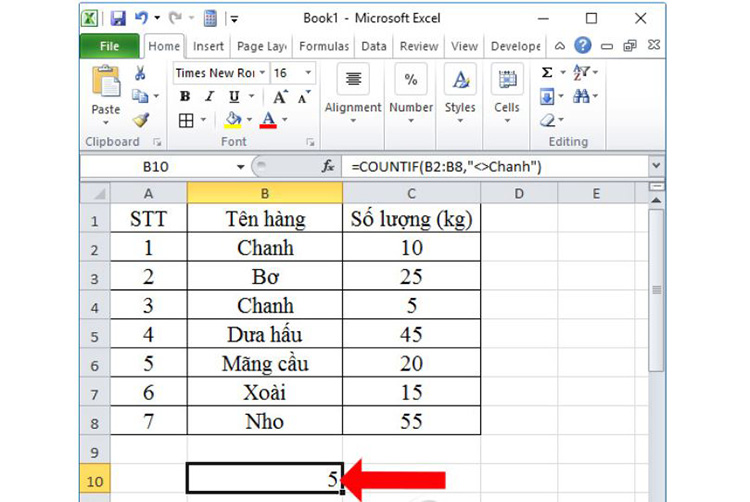Image resolution: width=750 pixels, height=502 pixels.
Task: Click the calculator icon in quick access toolbar
Action: [210, 18]
